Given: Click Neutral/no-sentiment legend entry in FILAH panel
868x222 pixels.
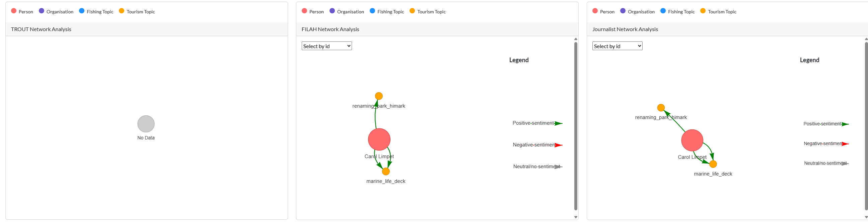Looking at the screenshot, I should pos(537,166).
